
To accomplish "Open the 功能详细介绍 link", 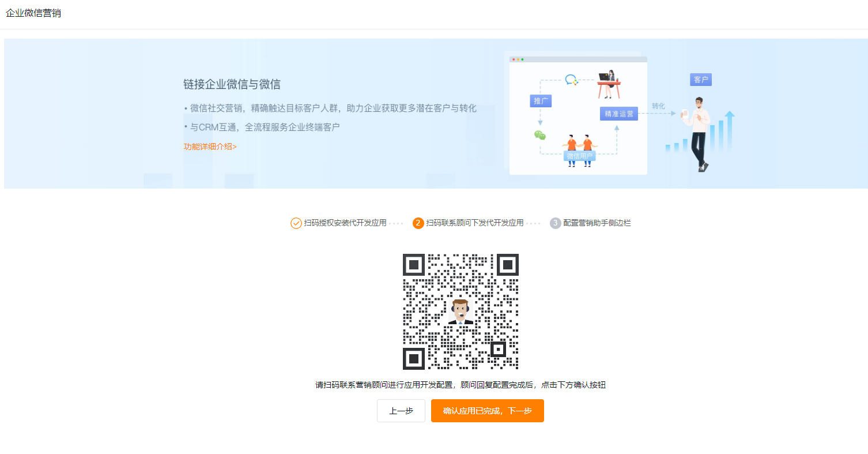I will coord(210,147).
